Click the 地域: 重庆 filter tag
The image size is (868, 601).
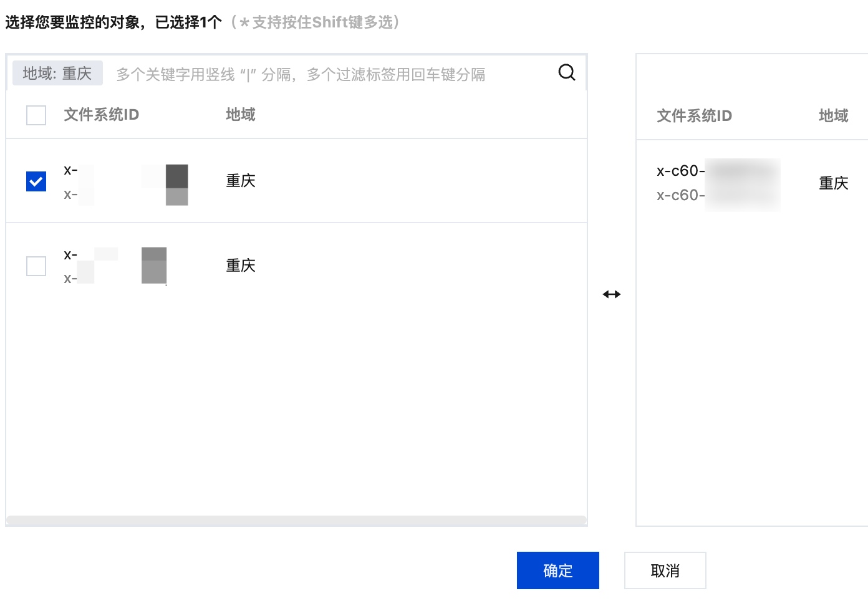[x=57, y=74]
